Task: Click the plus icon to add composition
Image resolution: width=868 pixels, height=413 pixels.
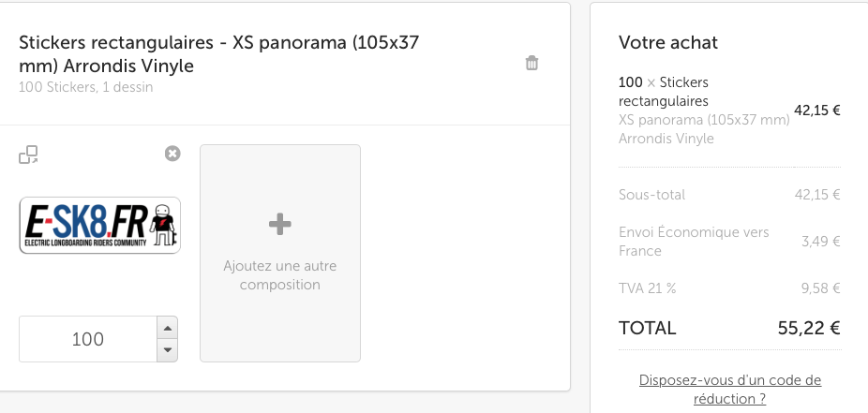Action: tap(279, 224)
